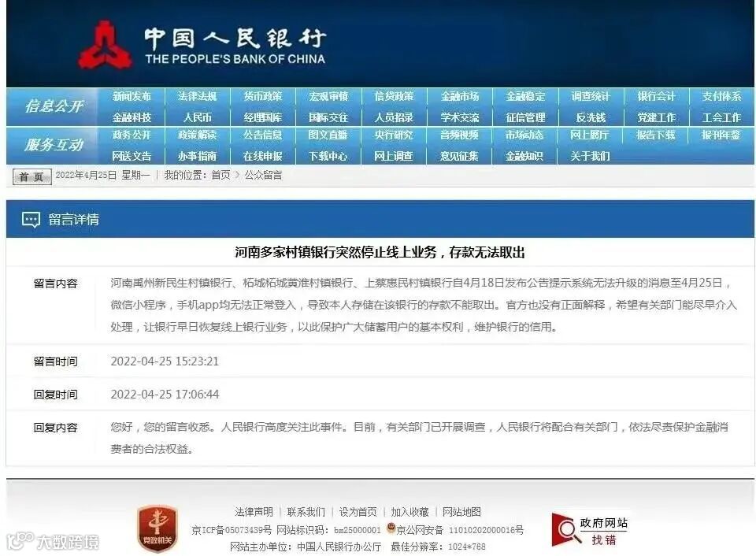
Task: Open the 京公网安备 11010202000016号 link
Action: click(x=460, y=530)
